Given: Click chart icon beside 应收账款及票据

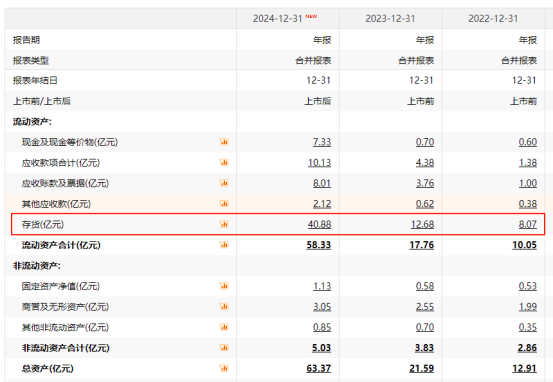Looking at the screenshot, I should pyautogui.click(x=224, y=183).
